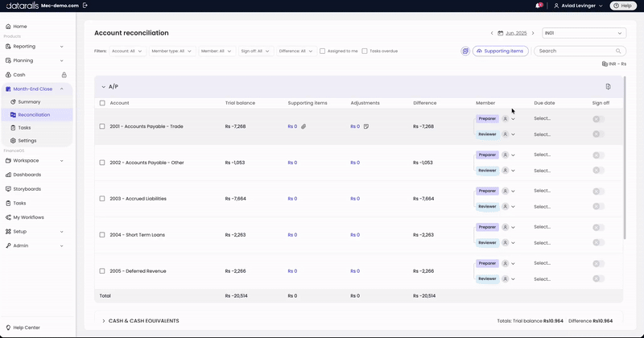This screenshot has width=644, height=338.
Task: Expand the Cash & Cash Equivalents section
Action: tap(104, 321)
